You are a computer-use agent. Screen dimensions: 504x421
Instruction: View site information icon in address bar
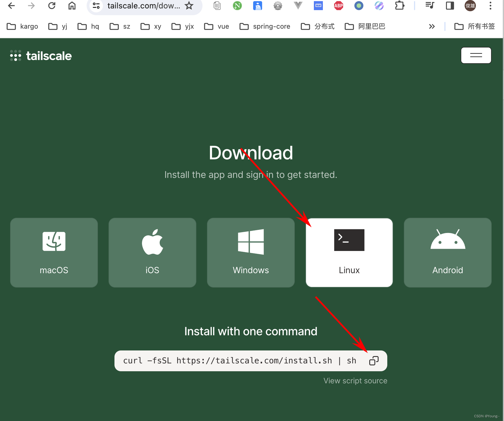coord(96,6)
